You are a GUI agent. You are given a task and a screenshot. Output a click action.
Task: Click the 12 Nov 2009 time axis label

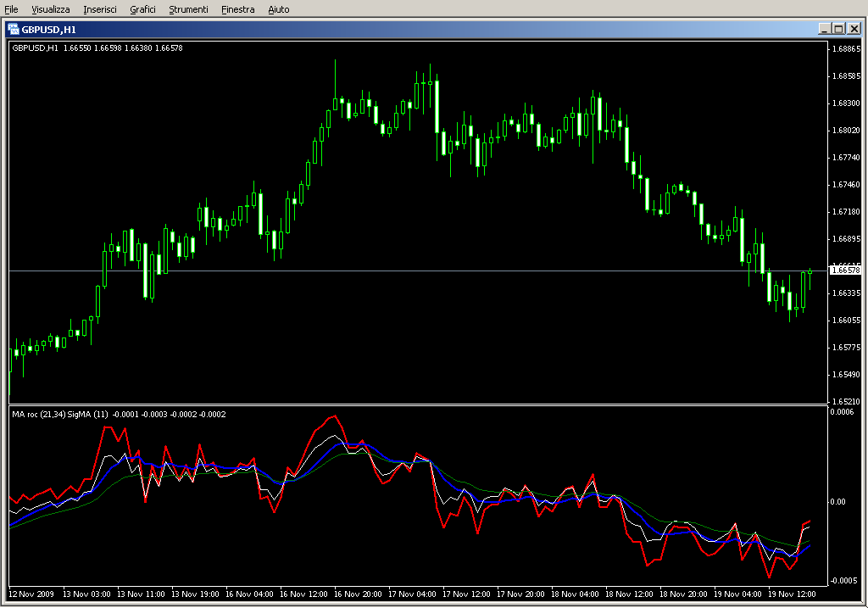pyautogui.click(x=31, y=594)
